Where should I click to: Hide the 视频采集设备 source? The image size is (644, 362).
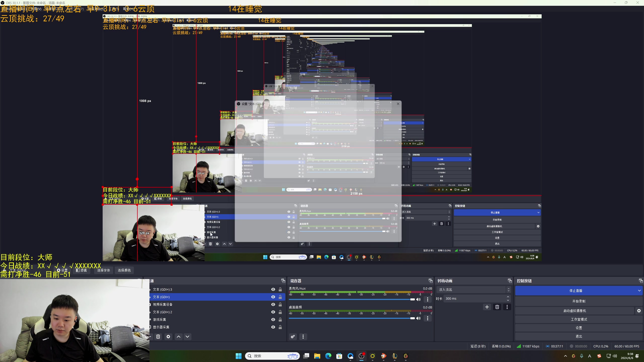pyautogui.click(x=273, y=304)
